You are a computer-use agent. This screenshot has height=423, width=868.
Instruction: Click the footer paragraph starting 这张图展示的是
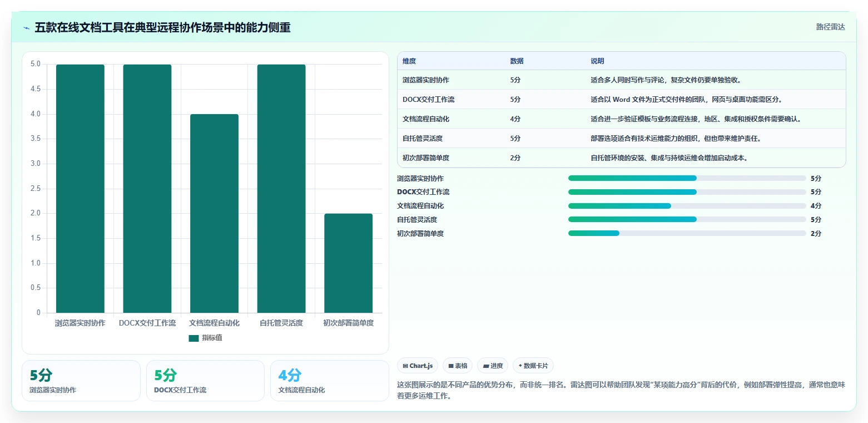pyautogui.click(x=621, y=391)
